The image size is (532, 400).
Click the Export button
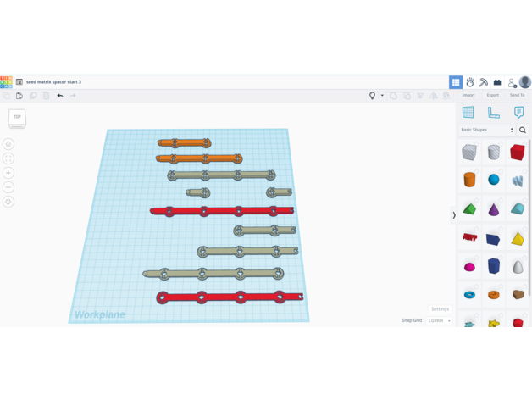492,95
